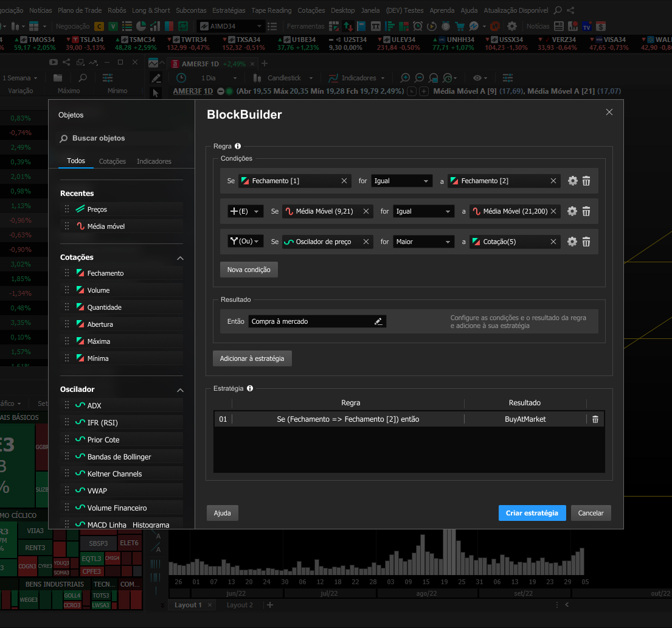This screenshot has width=672, height=628.
Task: Click Adicionar à estratégia
Action: click(252, 358)
